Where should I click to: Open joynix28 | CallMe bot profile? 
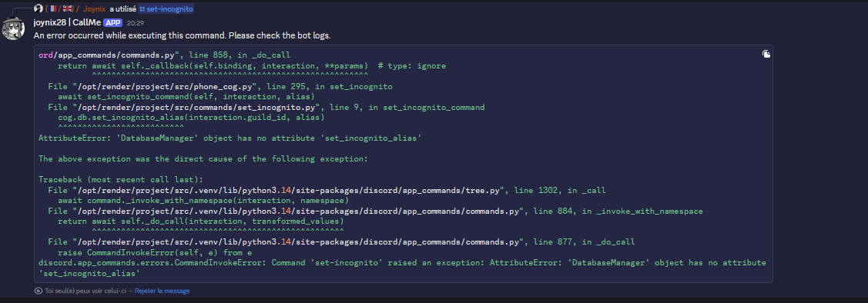[67, 22]
